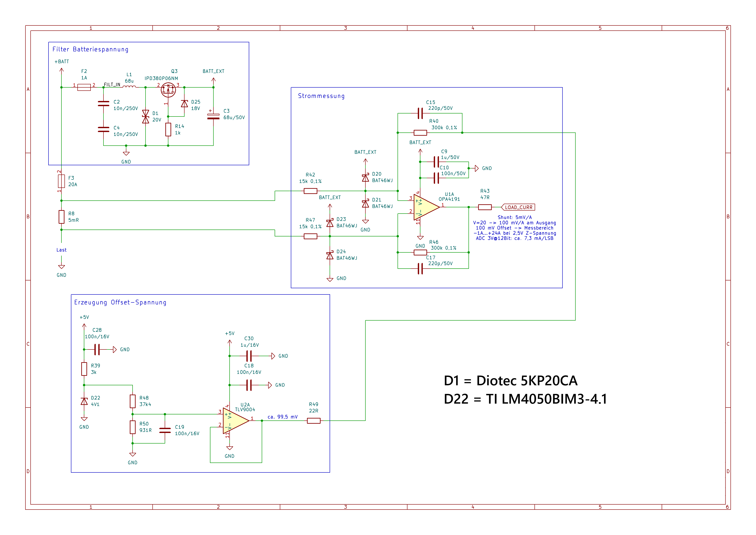The height and width of the screenshot is (535, 756).
Task: Select the R49 22R output resistor
Action: click(x=313, y=421)
